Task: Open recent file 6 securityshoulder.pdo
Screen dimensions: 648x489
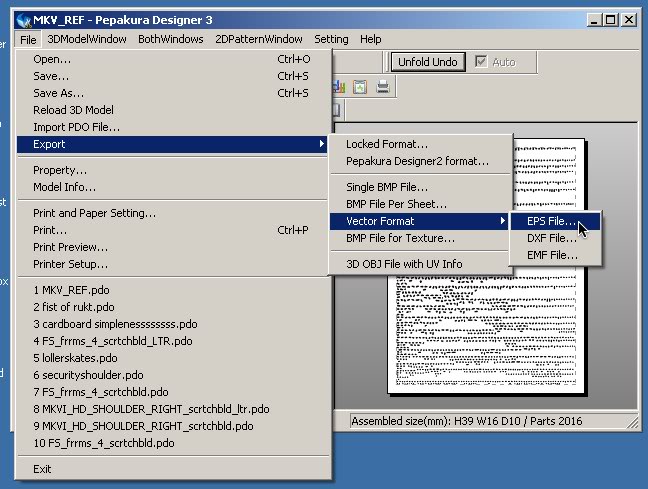Action: coord(172,375)
